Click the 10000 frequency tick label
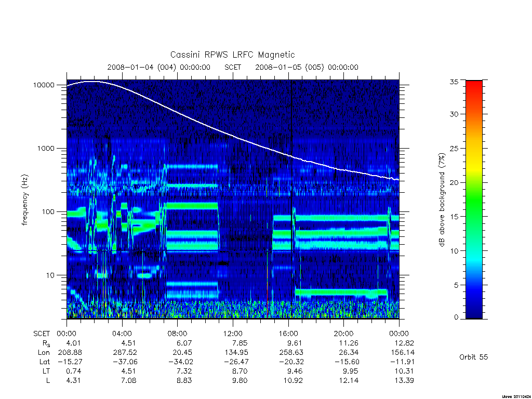Image resolution: width=532 pixels, height=399 pixels. point(44,85)
